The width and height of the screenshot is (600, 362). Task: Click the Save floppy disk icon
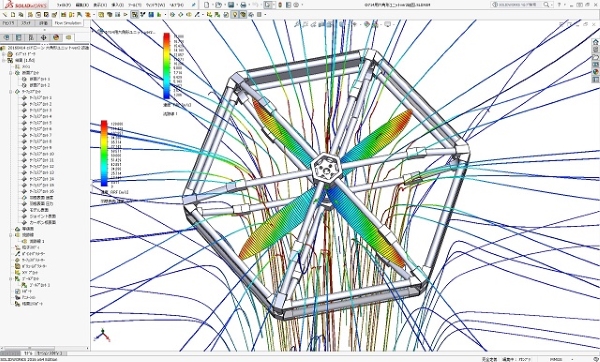(x=231, y=5)
